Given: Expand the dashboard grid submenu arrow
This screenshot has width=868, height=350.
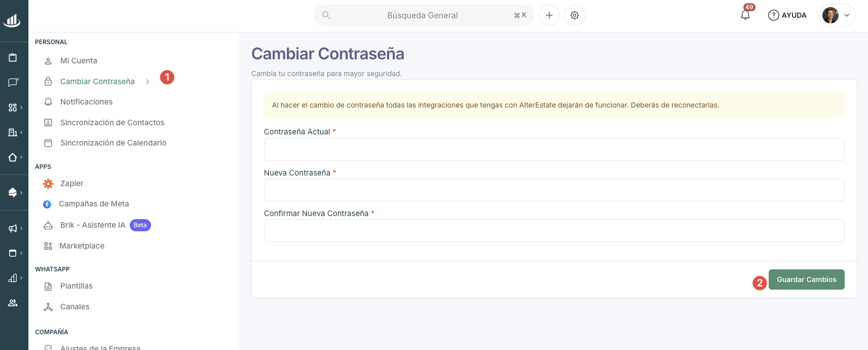Looking at the screenshot, I should tap(21, 108).
